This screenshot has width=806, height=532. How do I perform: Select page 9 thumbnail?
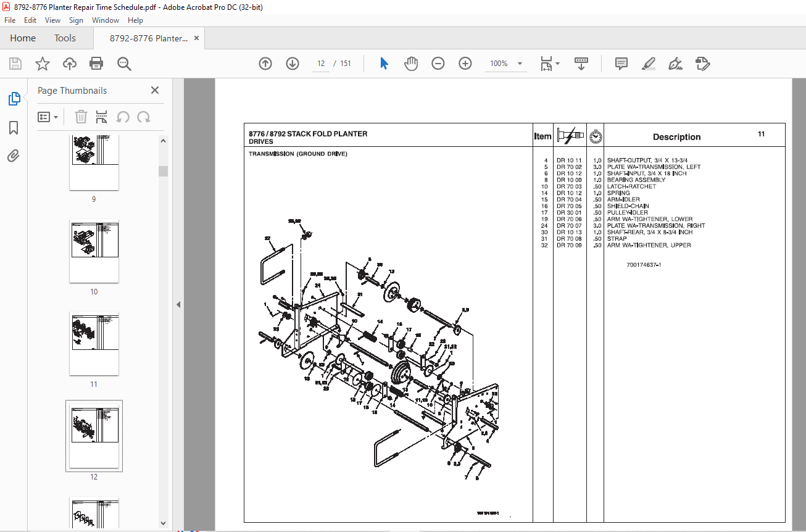click(94, 162)
